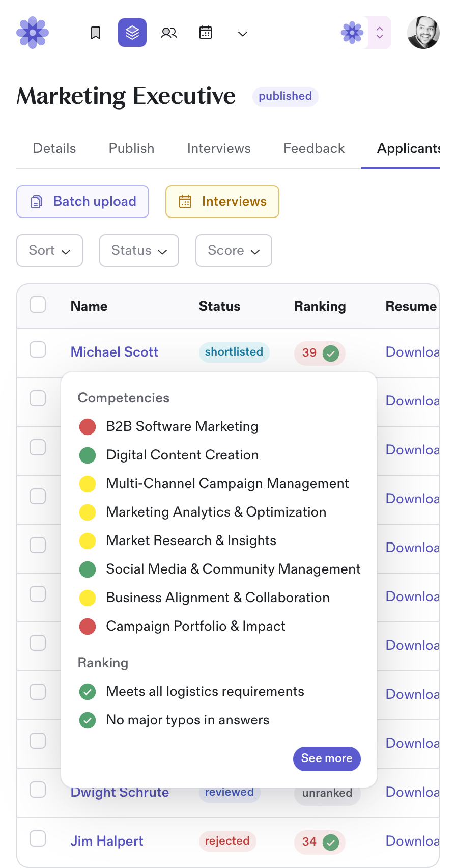Viewport: 456px width, 868px height.
Task: Toggle the select-all checkbox in table header
Action: [x=38, y=305]
